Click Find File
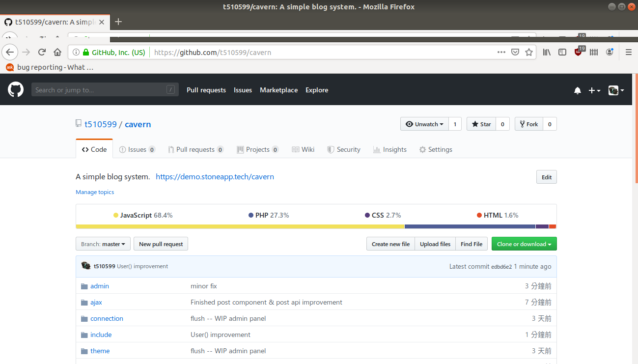This screenshot has height=364, width=638. 472,244
